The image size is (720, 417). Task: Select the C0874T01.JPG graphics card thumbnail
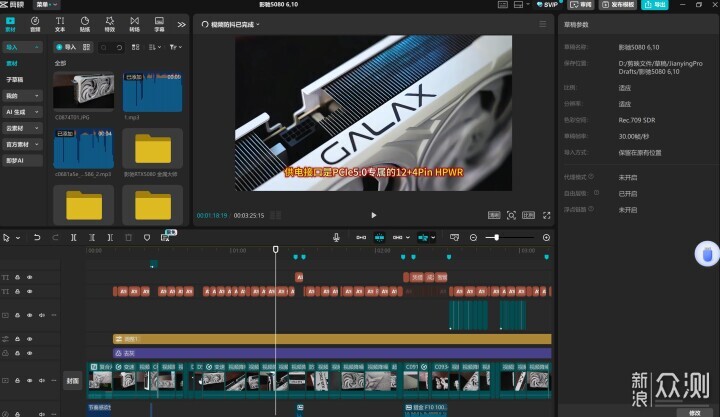click(x=84, y=91)
